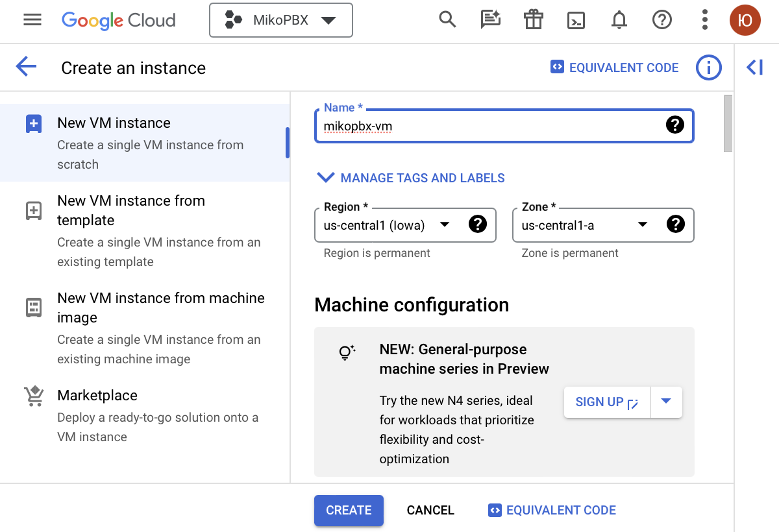
Task: Click the free trial gift icon
Action: [x=533, y=20]
